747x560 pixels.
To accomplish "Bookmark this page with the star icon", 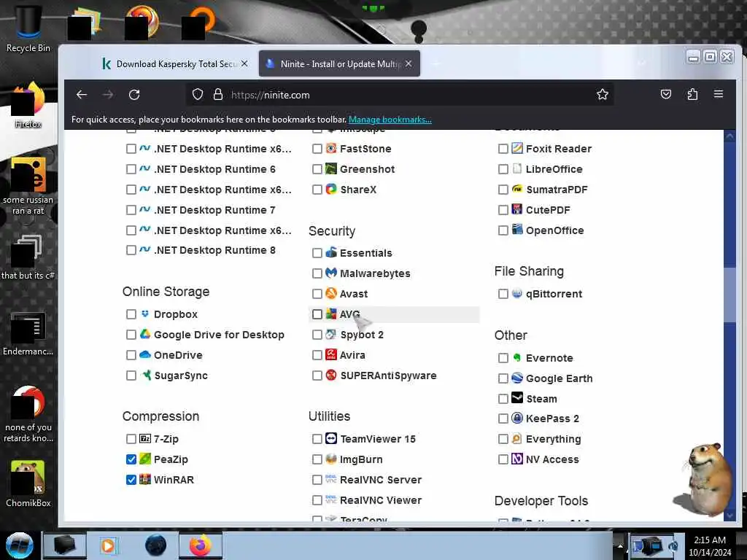I will coord(602,94).
